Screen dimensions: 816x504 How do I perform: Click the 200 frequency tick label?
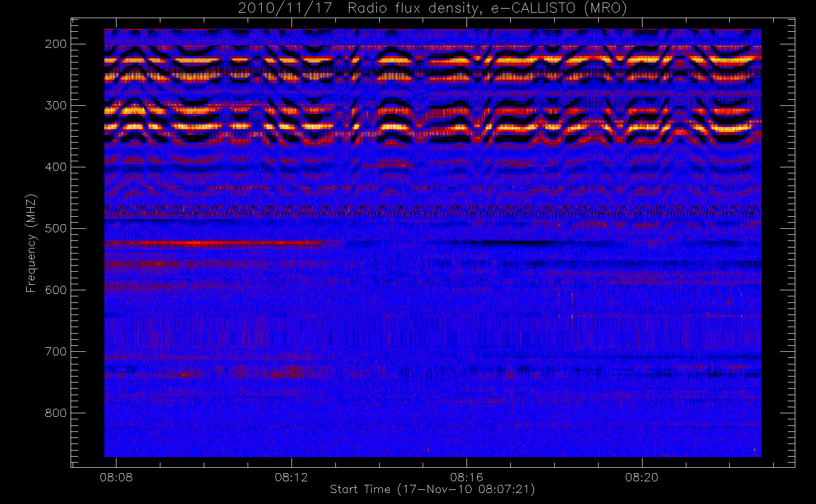pos(56,44)
